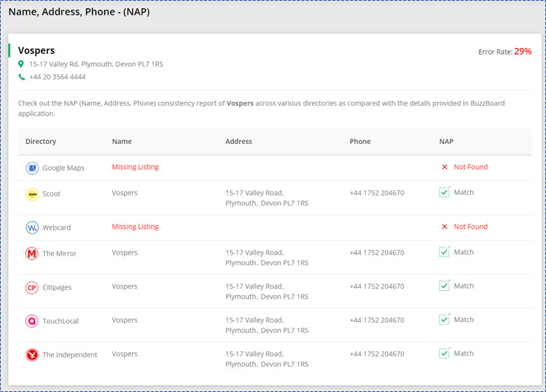Click Not Found in Google Maps row
The width and height of the screenshot is (546, 392).
(x=471, y=167)
